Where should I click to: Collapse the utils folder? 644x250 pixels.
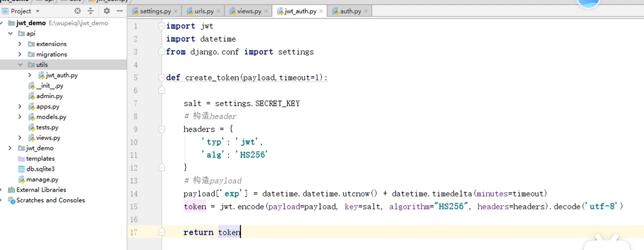pos(20,65)
